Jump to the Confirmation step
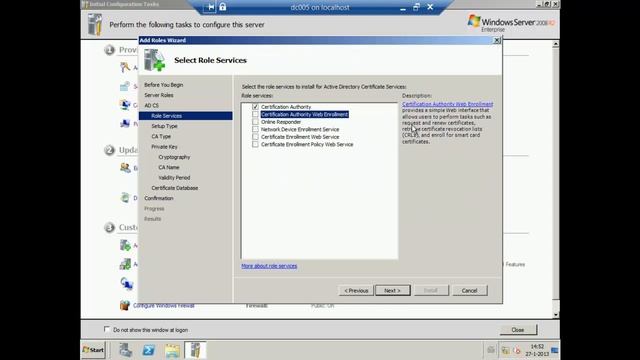640x360 pixels. pyautogui.click(x=158, y=198)
